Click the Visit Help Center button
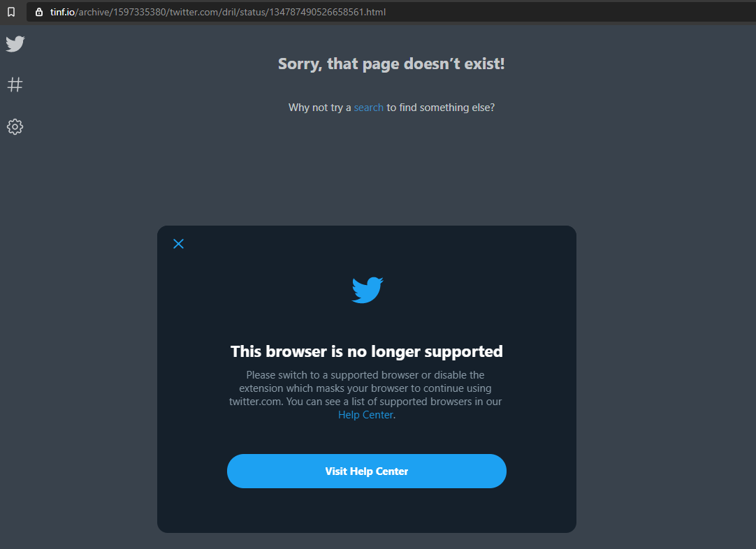This screenshot has width=756, height=549. (366, 471)
